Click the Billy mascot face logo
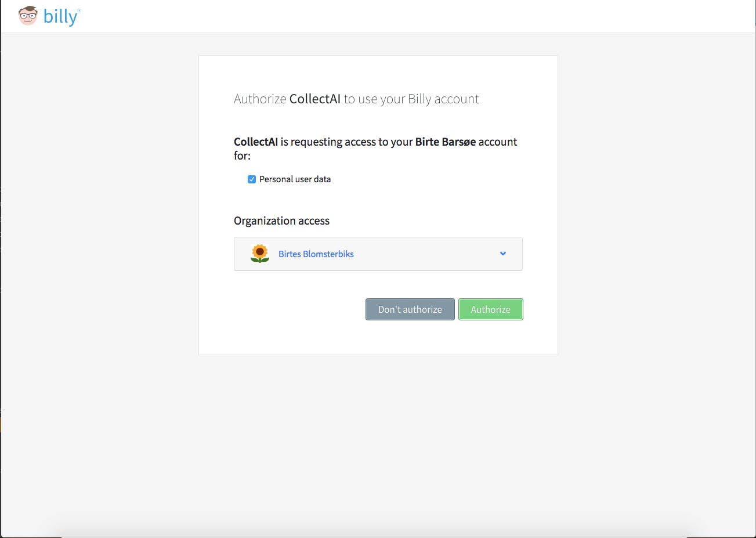Viewport: 756px width, 538px height. point(28,16)
